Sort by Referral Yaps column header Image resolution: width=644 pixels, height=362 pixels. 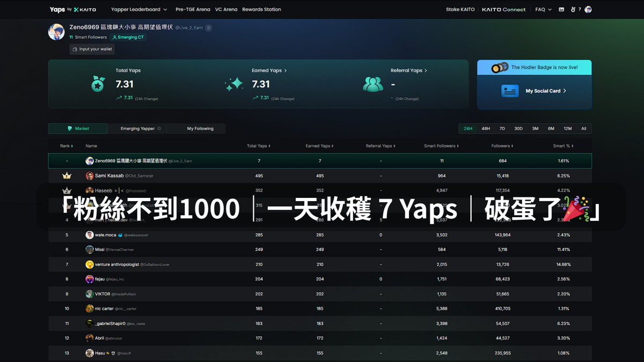[380, 146]
